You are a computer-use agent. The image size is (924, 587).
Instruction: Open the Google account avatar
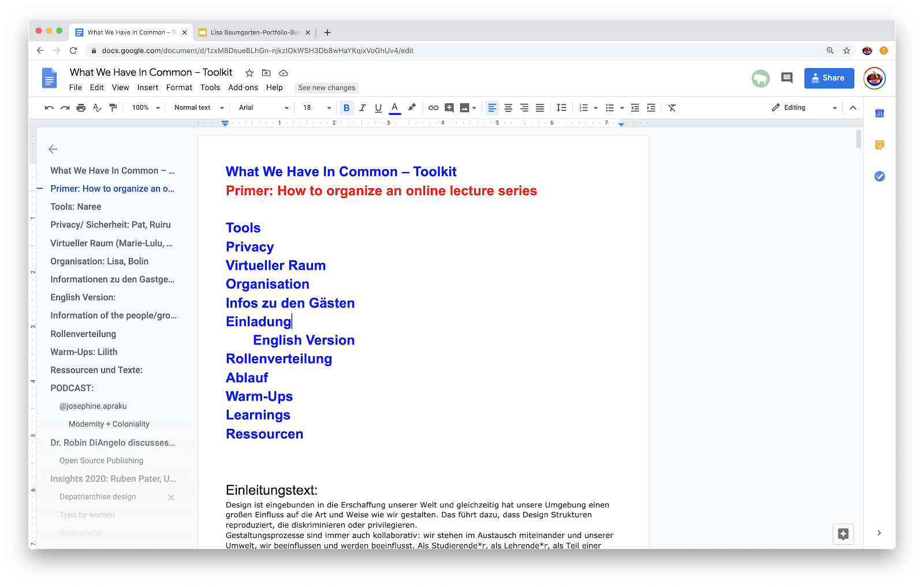tap(874, 78)
